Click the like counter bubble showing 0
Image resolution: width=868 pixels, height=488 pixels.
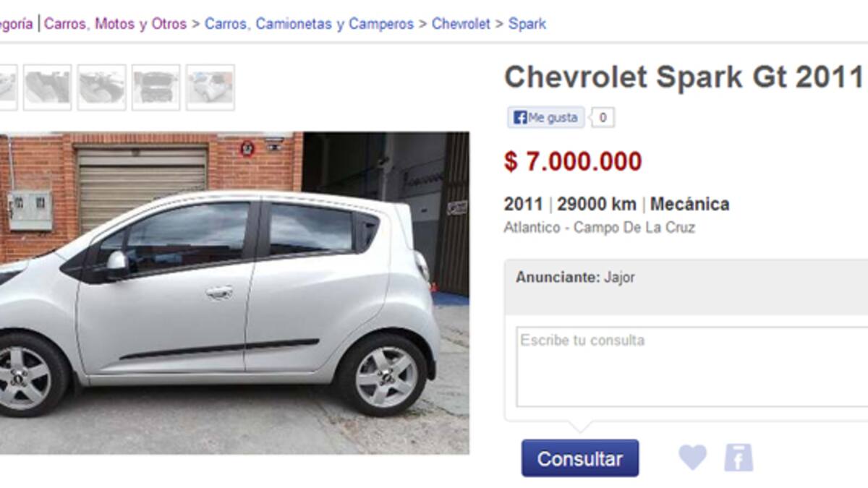pos(603,117)
